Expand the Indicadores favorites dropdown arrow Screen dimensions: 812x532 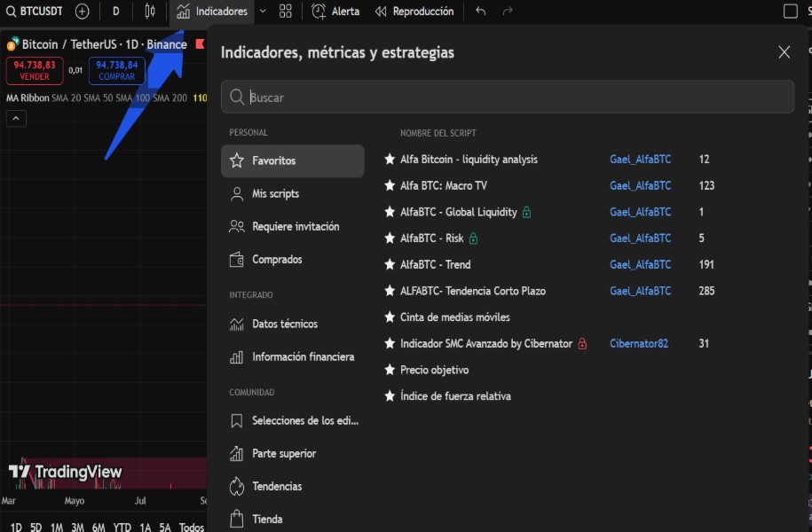[x=263, y=12]
